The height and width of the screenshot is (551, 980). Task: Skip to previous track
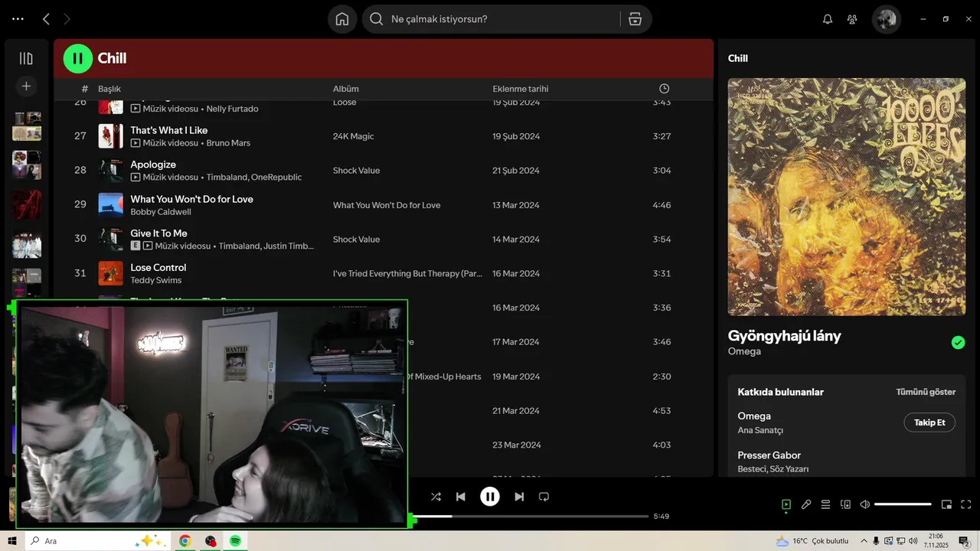[460, 497]
